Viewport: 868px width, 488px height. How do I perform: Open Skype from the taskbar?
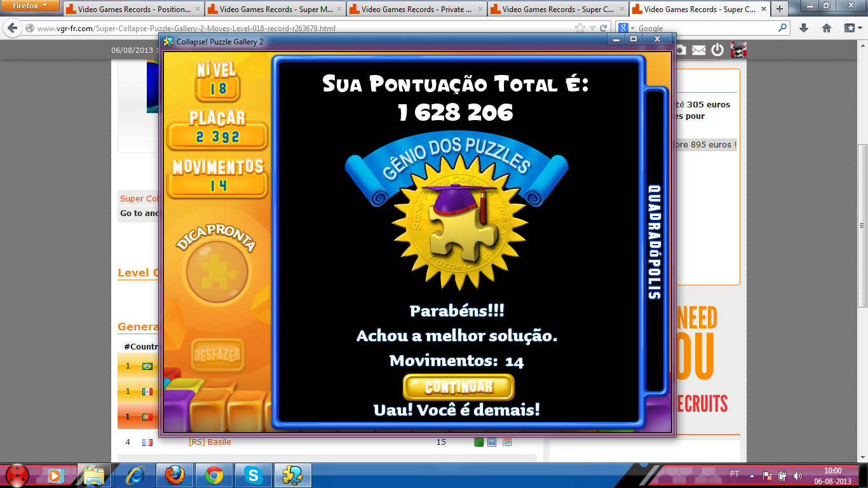click(x=254, y=475)
